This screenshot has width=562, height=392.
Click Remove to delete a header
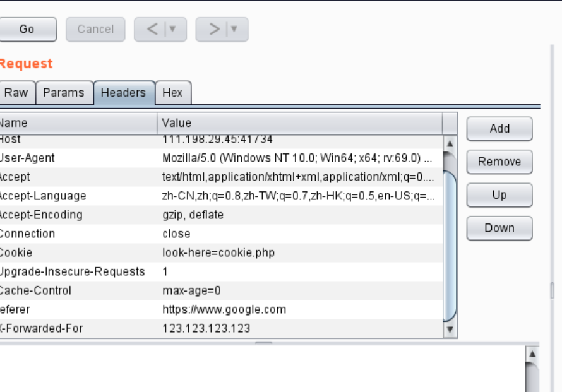pos(499,162)
